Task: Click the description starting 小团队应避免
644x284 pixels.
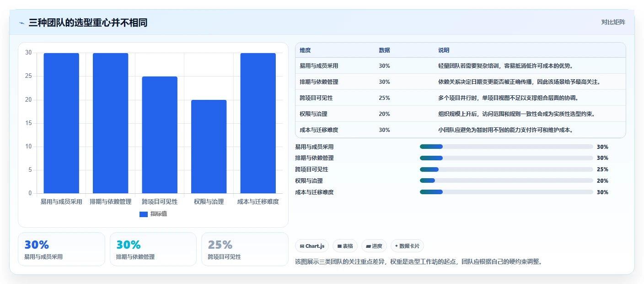Action: click(506, 130)
